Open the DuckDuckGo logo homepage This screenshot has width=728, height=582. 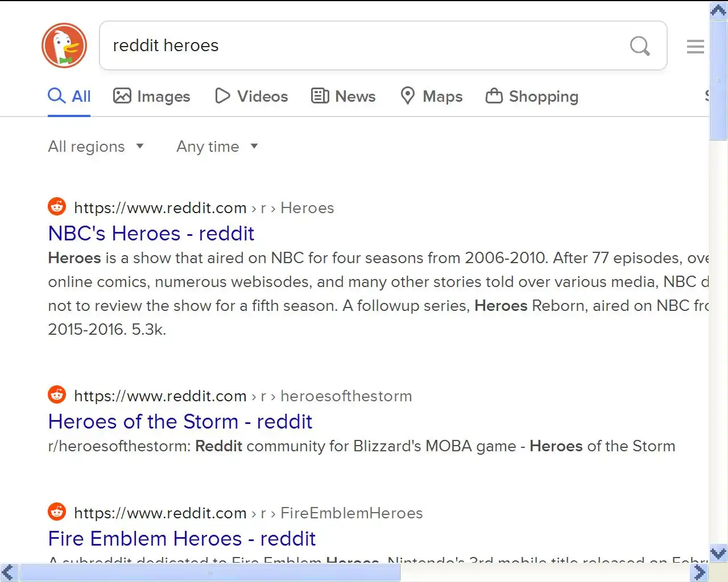click(x=64, y=45)
